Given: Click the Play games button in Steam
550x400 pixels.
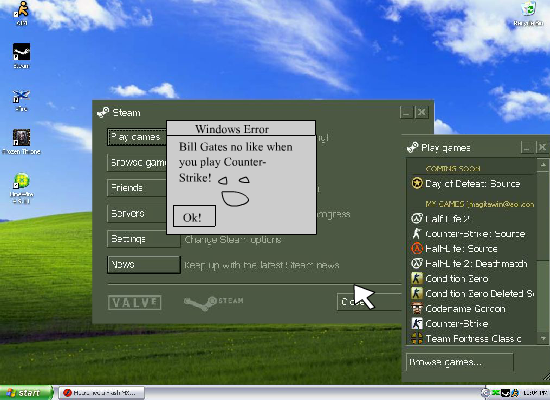Looking at the screenshot, I should 137,137.
